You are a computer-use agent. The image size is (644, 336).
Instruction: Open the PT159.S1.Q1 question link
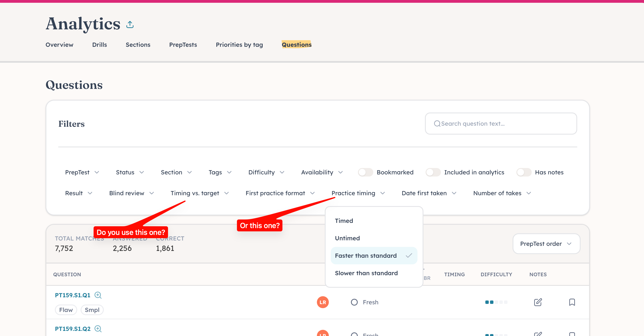[73, 295]
